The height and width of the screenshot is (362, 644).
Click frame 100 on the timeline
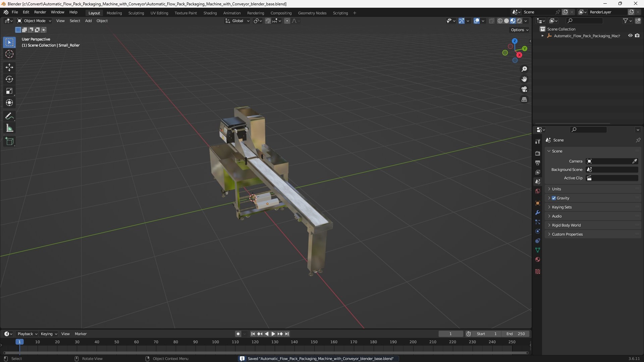(x=215, y=342)
